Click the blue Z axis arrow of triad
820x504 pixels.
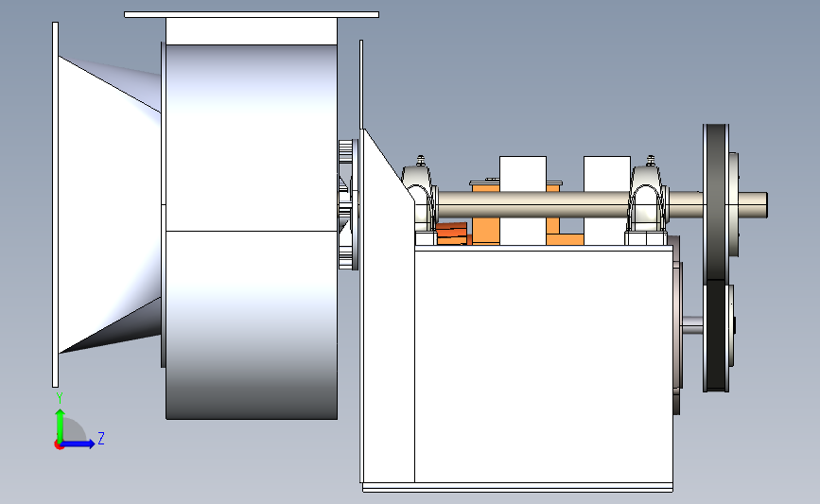pyautogui.click(x=79, y=443)
